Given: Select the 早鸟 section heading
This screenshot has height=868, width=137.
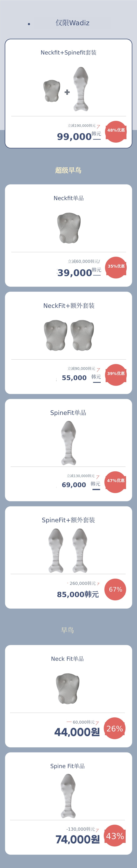Looking at the screenshot, I should tap(67, 630).
